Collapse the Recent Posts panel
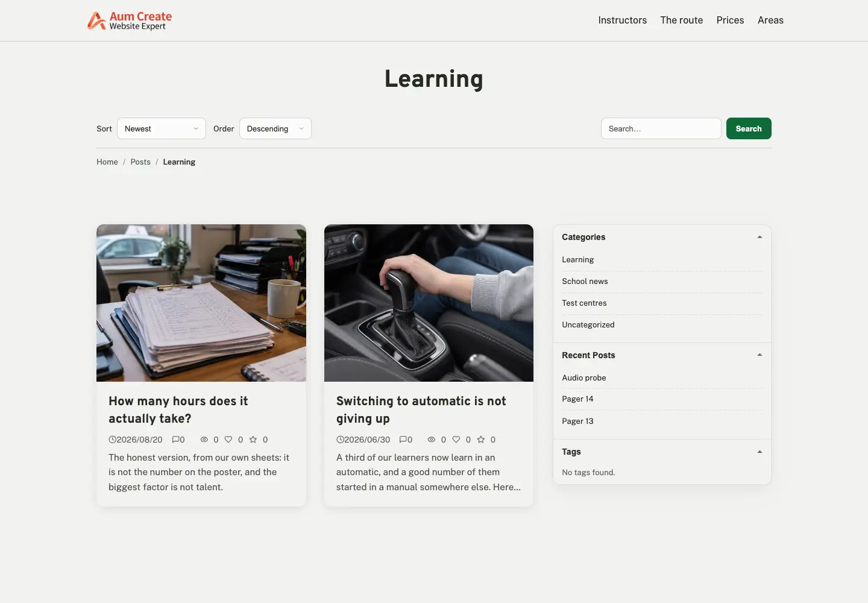 (x=759, y=355)
